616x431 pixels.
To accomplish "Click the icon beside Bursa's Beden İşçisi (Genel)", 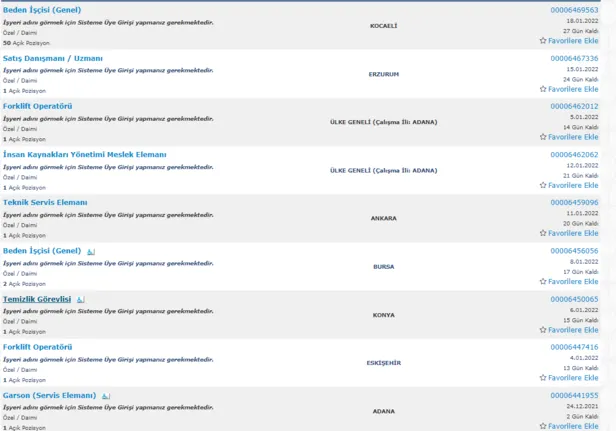I will 90,251.
